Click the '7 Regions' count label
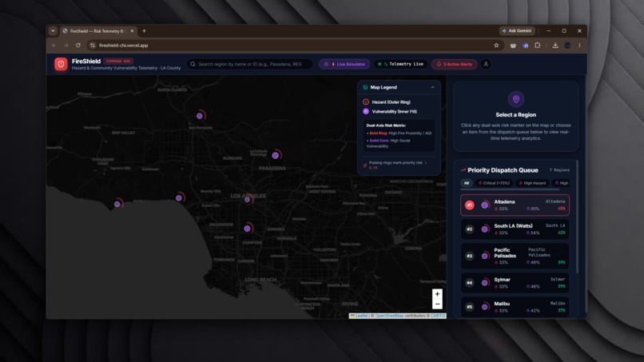This screenshot has width=644, height=362. tap(559, 170)
